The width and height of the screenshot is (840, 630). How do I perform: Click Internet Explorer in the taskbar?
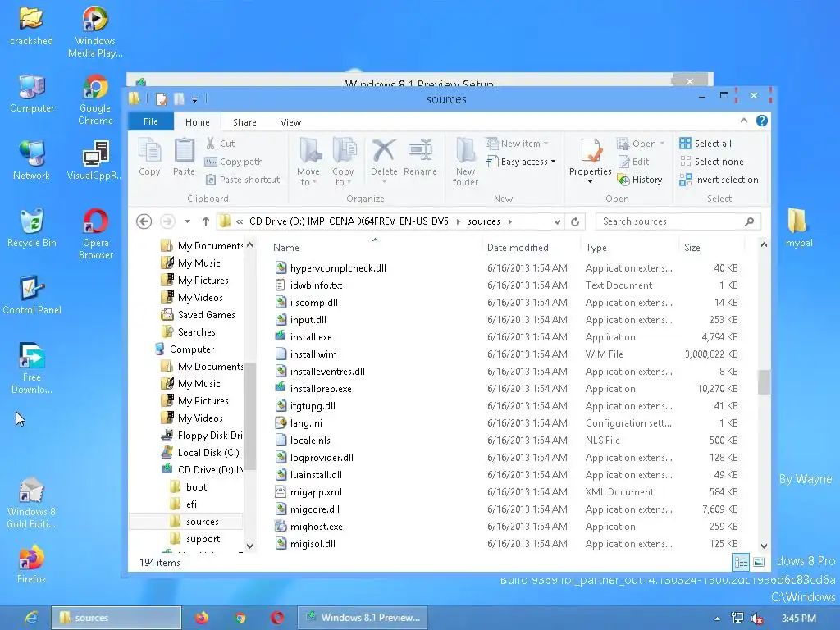[31, 618]
